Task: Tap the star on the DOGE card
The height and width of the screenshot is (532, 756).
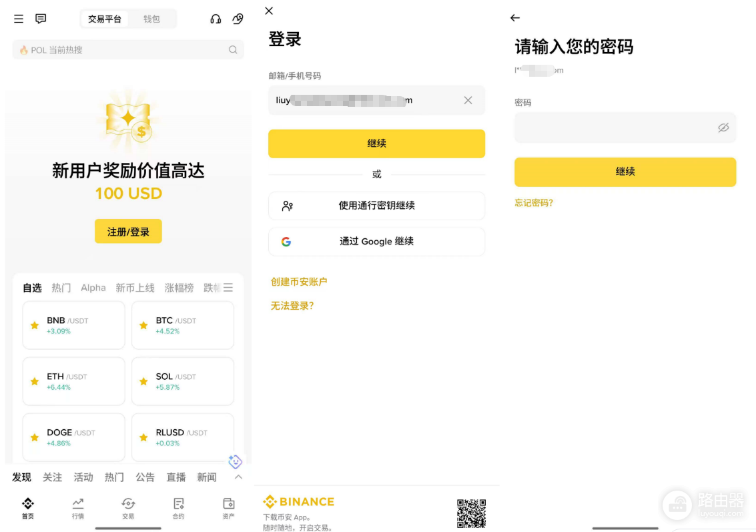Action: click(x=35, y=437)
